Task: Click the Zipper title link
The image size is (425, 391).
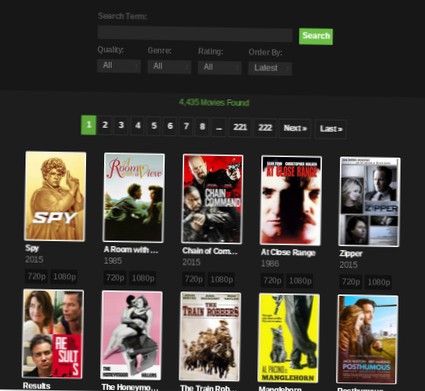Action: coord(351,254)
